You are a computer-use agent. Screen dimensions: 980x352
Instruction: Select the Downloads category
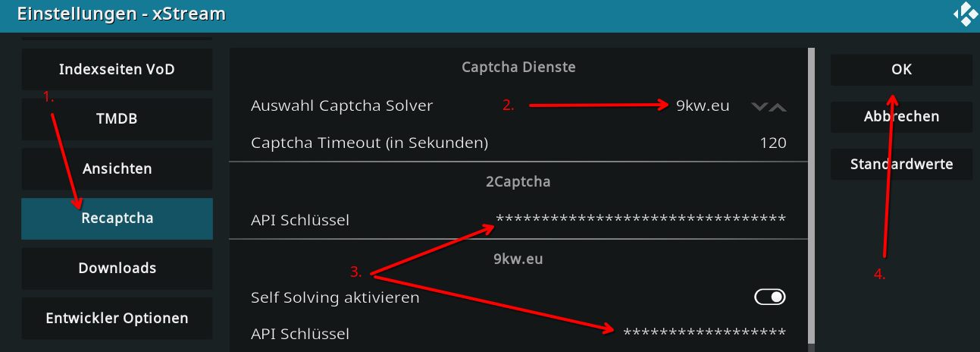[117, 268]
